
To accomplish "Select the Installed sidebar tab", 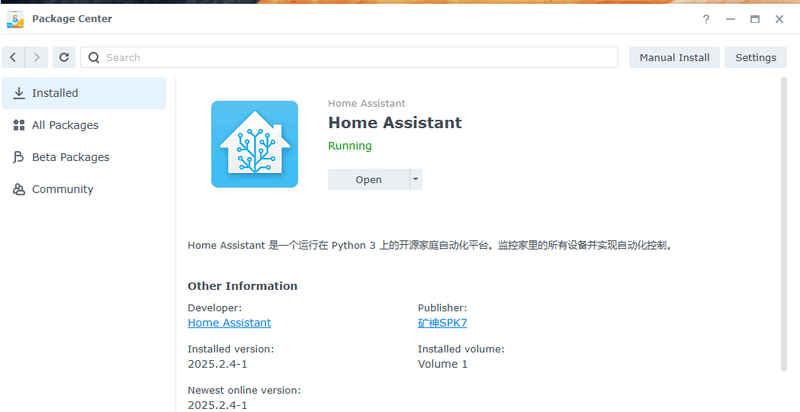I will coord(84,93).
